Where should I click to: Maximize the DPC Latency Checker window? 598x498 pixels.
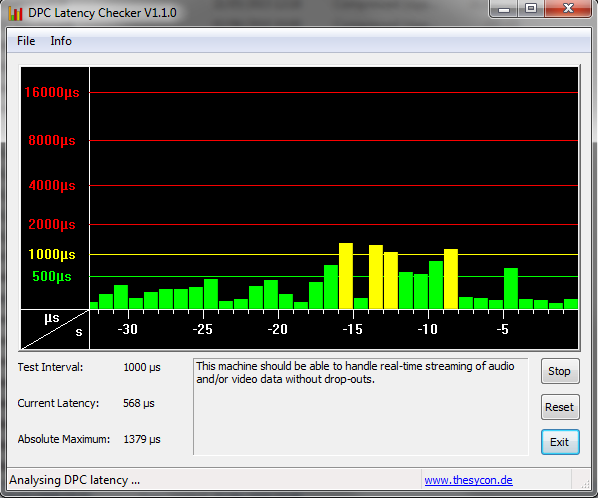[531, 9]
